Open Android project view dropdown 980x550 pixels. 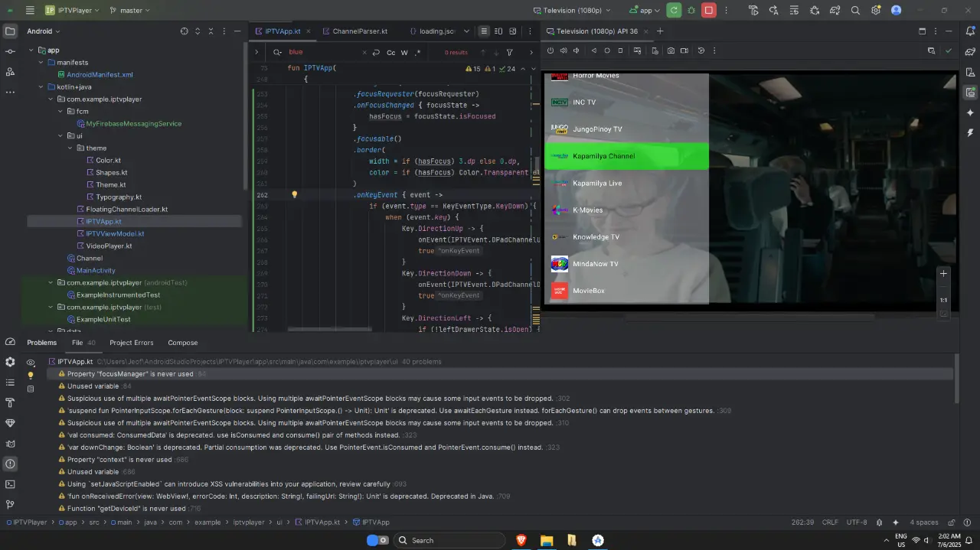44,31
